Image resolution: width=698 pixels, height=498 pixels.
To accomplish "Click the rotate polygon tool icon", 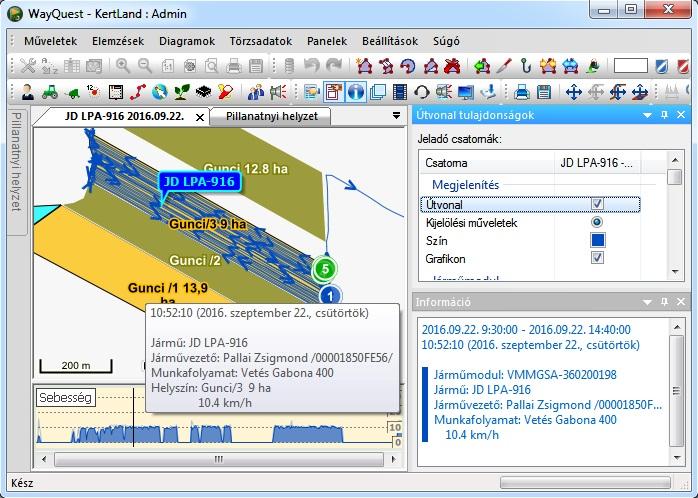I will click(x=408, y=66).
